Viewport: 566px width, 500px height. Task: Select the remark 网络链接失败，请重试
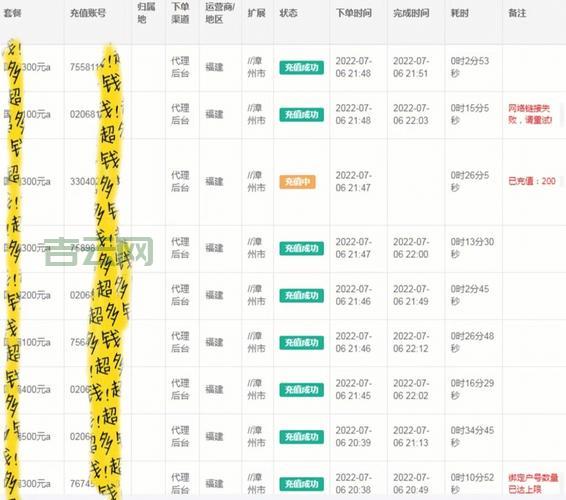click(x=530, y=114)
